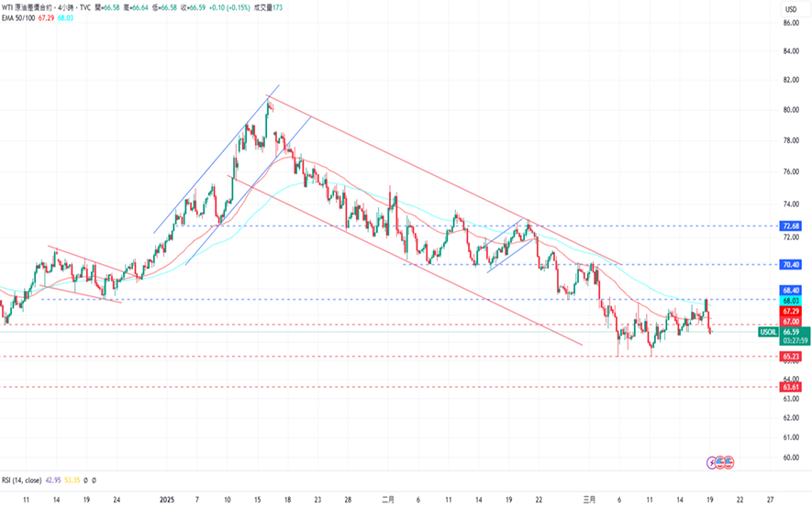Screen dimensions: 812x507
Task: Select the RSI (14, close) indicator legend
Action: coord(22,480)
